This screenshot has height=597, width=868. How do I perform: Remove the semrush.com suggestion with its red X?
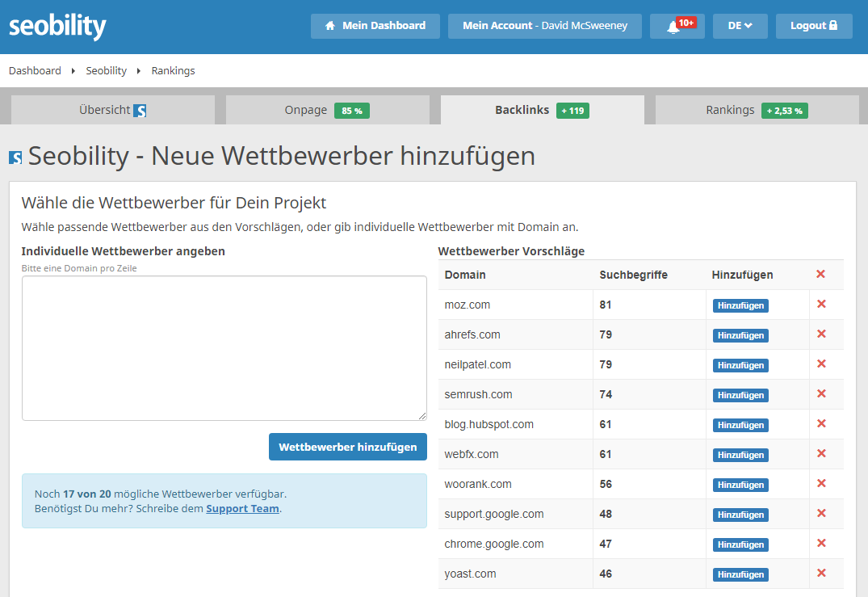tap(821, 393)
